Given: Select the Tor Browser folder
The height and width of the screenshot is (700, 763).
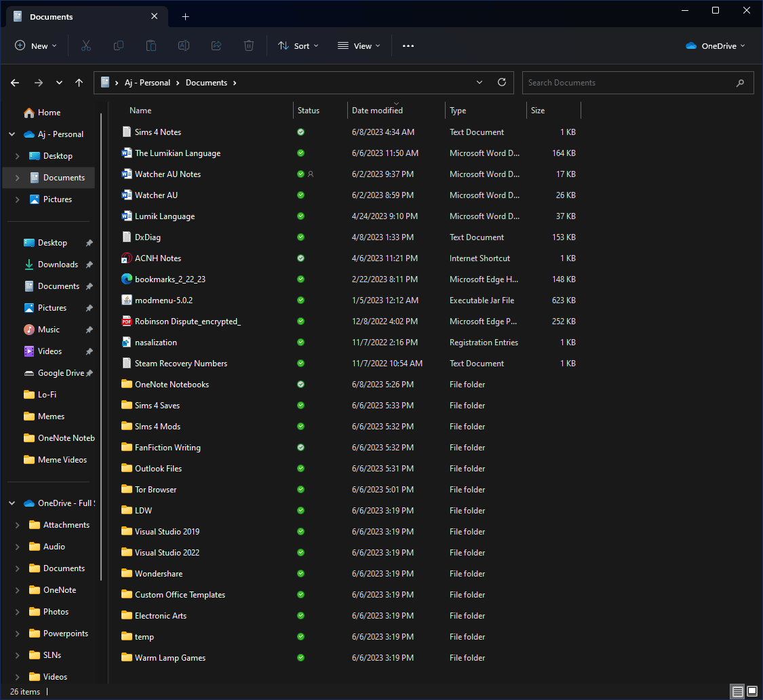Looking at the screenshot, I should coord(156,490).
